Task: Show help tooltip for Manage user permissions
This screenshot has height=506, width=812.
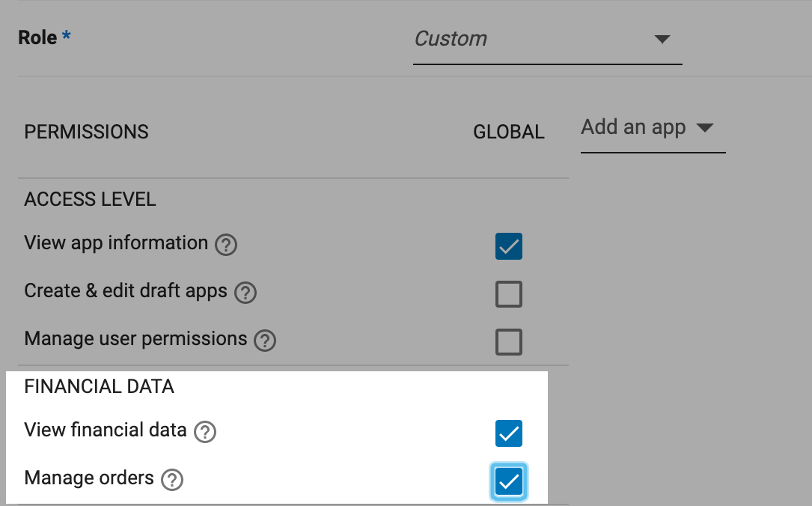Action: point(265,341)
